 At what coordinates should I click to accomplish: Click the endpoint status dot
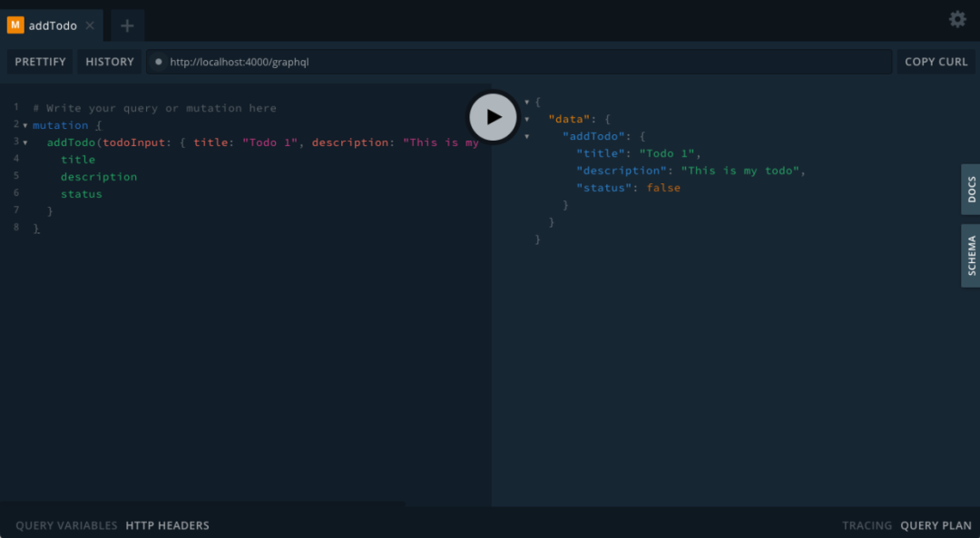pos(159,62)
